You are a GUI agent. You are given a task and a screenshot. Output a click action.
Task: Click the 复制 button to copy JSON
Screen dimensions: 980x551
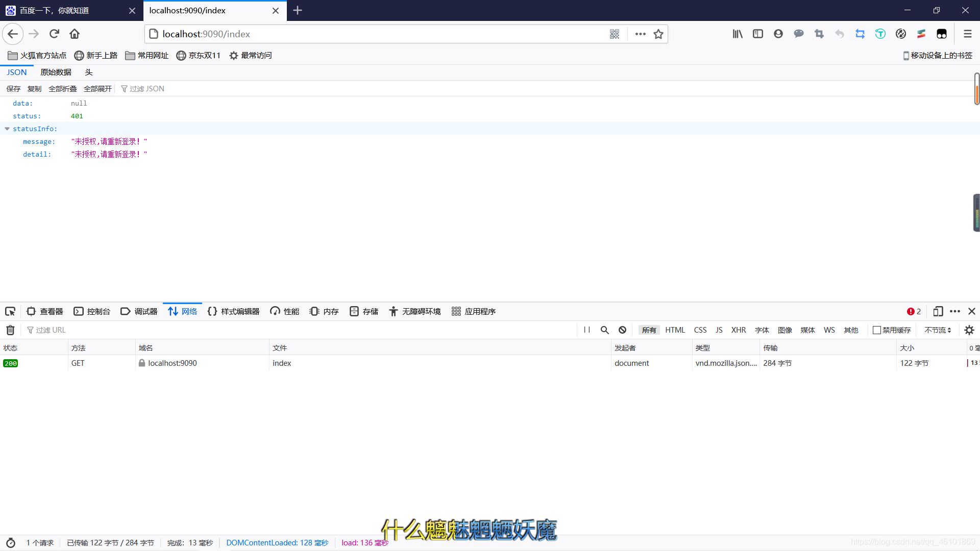34,88
